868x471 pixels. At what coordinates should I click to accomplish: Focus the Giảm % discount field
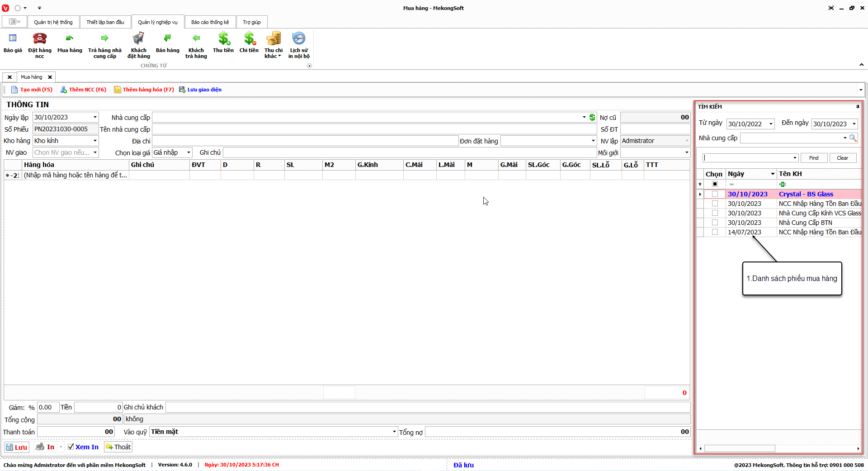click(48, 407)
